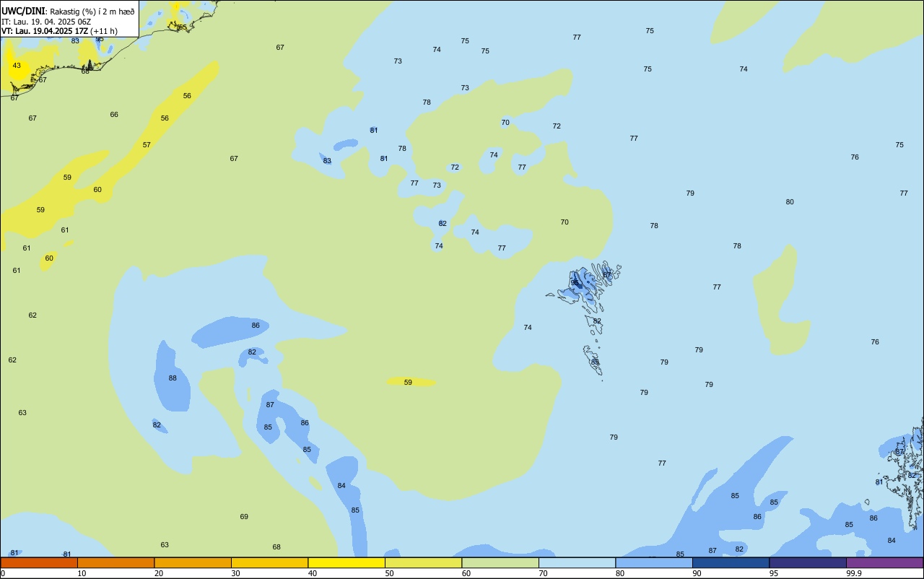The width and height of the screenshot is (924, 579).
Task: Select the 30–40 gold legend swatch
Action: [269, 562]
